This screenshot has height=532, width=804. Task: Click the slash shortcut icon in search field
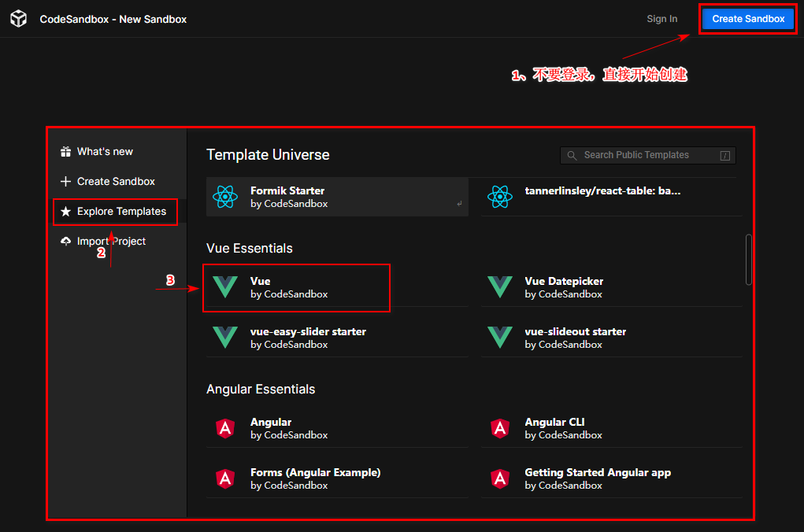coord(725,155)
